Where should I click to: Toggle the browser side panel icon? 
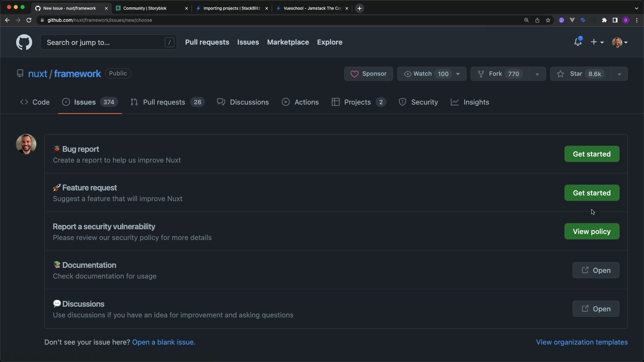pos(615,20)
